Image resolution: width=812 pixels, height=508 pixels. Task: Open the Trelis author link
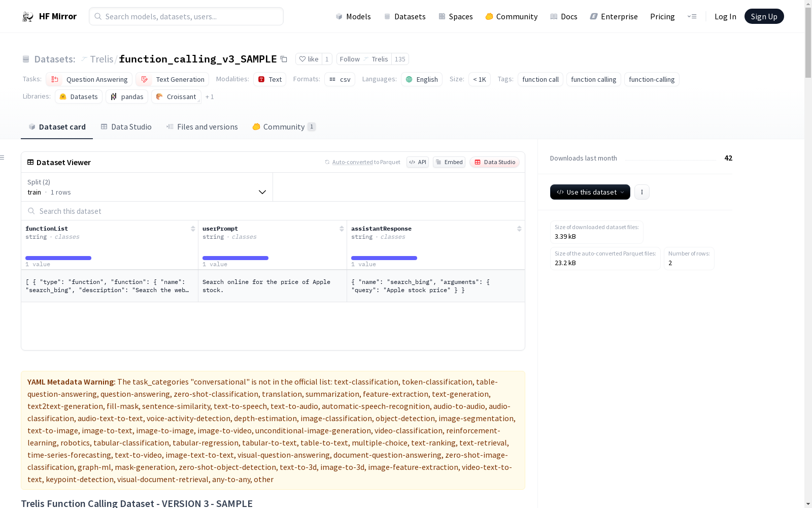coord(101,59)
